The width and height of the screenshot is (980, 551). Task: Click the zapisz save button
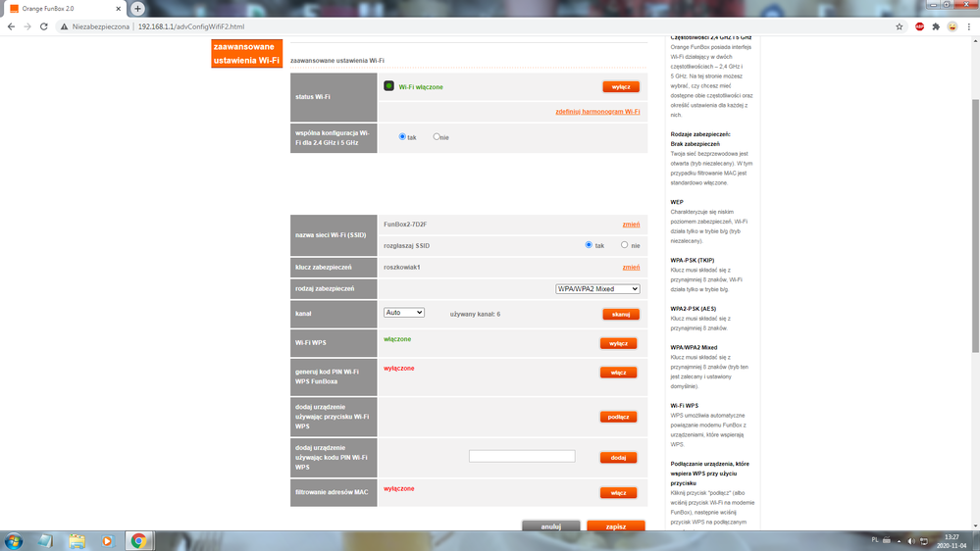[x=616, y=526]
